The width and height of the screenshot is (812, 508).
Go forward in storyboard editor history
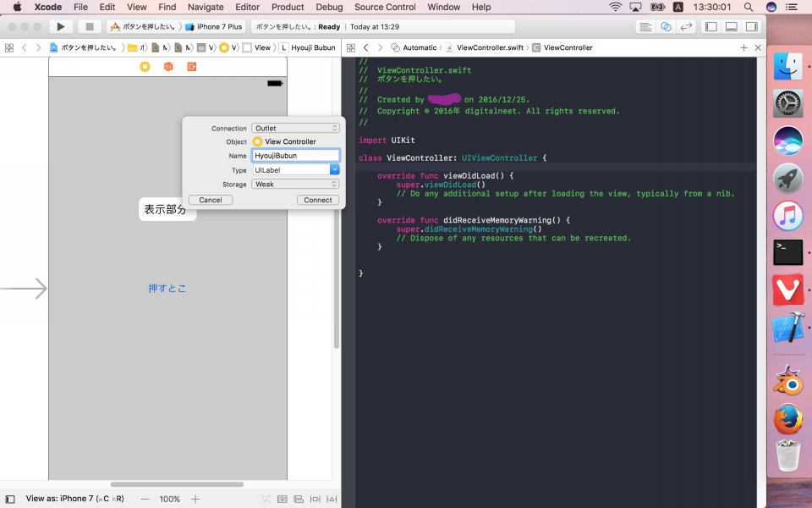pyautogui.click(x=38, y=47)
